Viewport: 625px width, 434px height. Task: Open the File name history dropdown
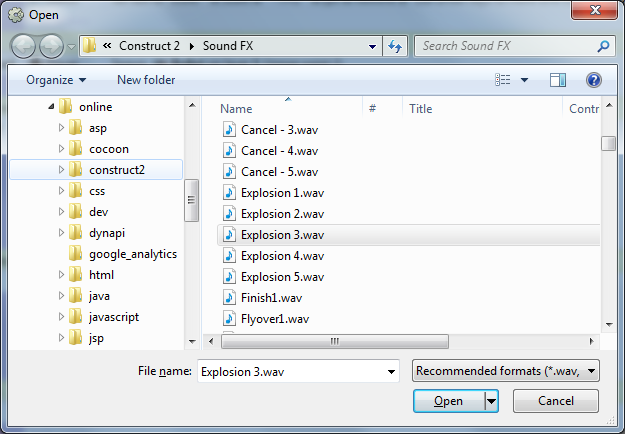point(390,371)
